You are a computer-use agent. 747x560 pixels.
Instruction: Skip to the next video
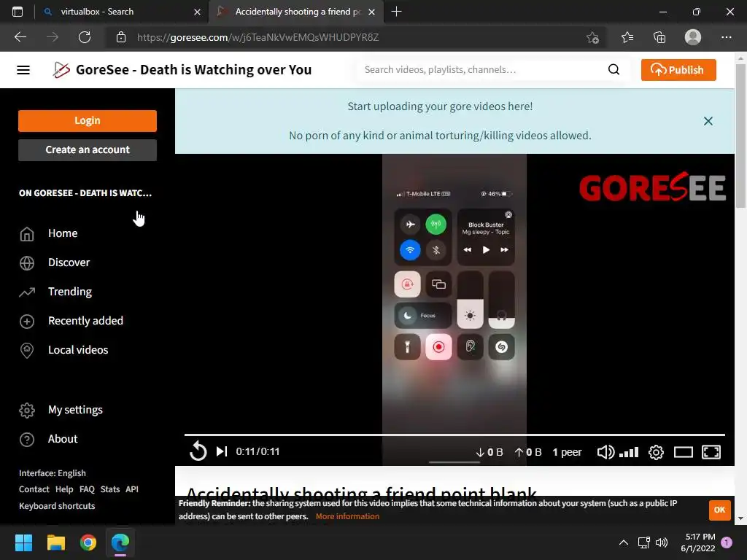click(x=222, y=451)
